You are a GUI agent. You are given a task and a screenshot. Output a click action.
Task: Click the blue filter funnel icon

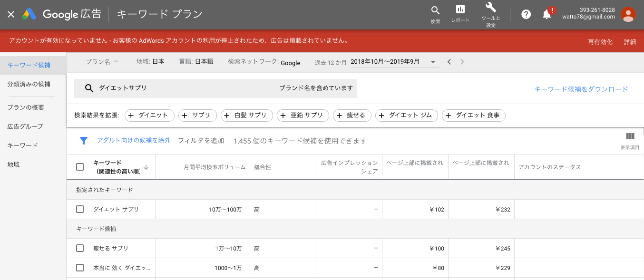pos(84,141)
